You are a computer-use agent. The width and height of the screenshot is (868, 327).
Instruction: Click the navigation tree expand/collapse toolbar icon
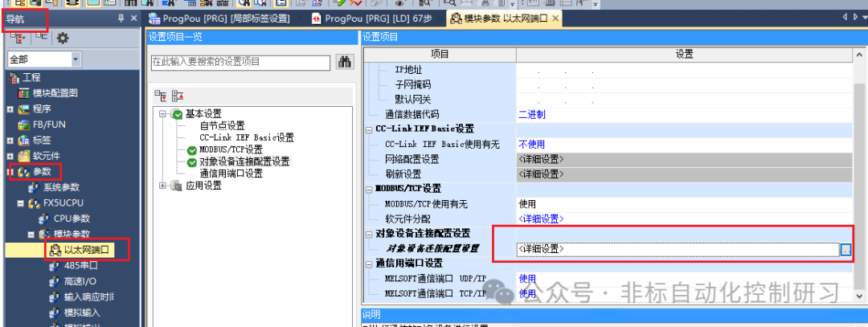18,38
